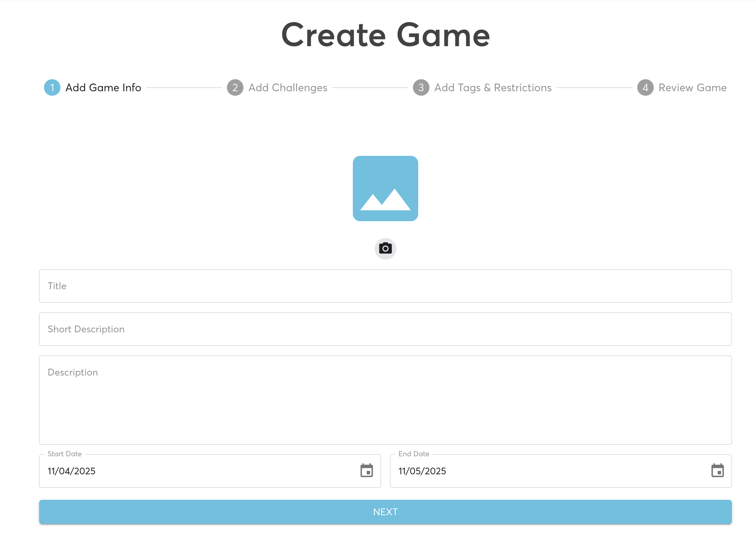The width and height of the screenshot is (756, 534).
Task: Click the Start Date field label
Action: [x=65, y=454]
